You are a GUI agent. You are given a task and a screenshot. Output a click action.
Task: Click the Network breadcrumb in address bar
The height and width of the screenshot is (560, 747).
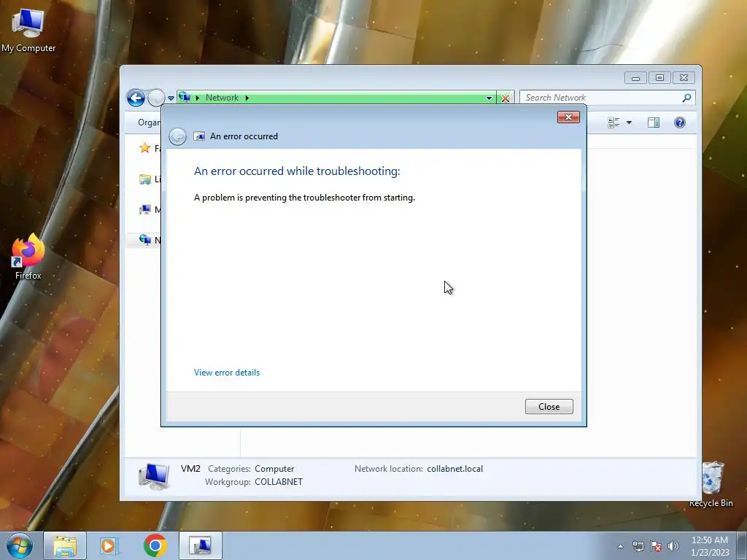click(222, 98)
